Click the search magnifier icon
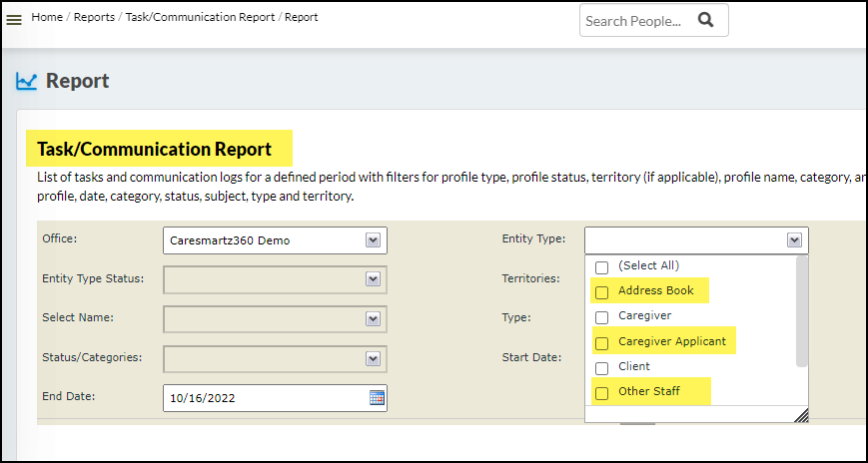 coord(706,20)
